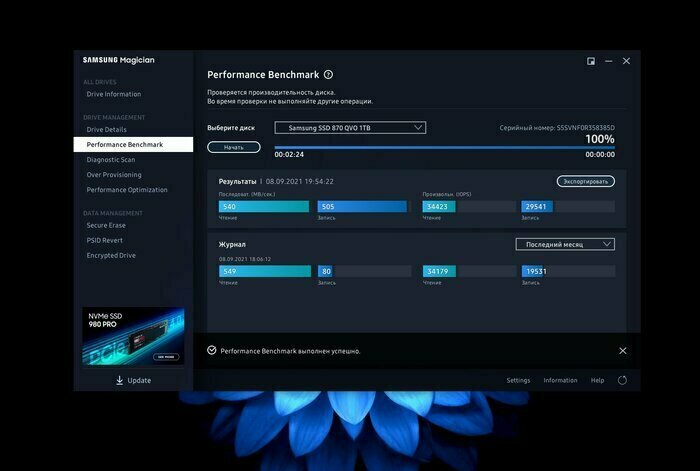The width and height of the screenshot is (700, 471).
Task: Open Secure Erase
Action: click(106, 225)
